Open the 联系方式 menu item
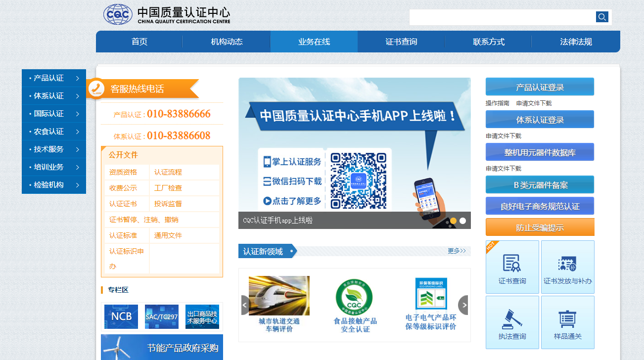The image size is (644, 360). pyautogui.click(x=488, y=42)
